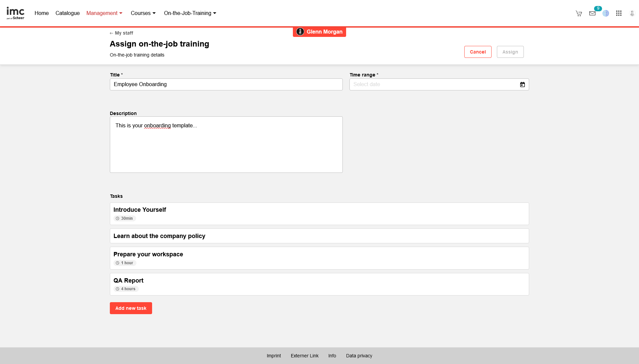The image size is (639, 364).
Task: Open the Time range calendar picker
Action: pyautogui.click(x=522, y=84)
